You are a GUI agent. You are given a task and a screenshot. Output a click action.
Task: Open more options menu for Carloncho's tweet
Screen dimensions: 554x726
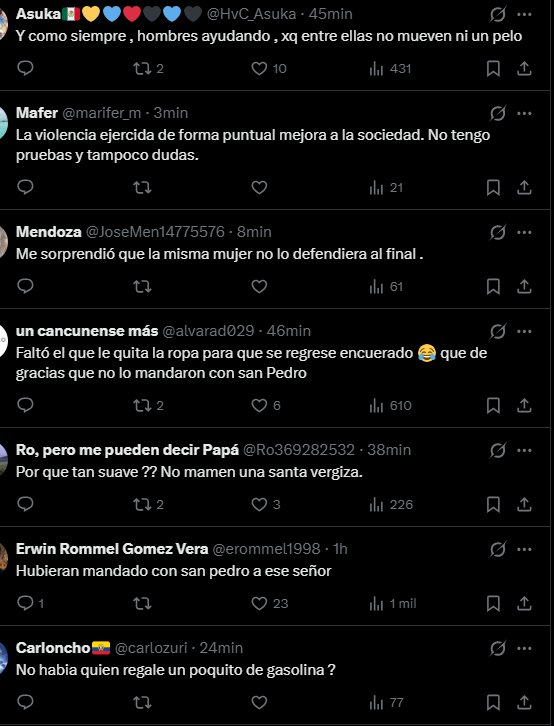coord(524,648)
